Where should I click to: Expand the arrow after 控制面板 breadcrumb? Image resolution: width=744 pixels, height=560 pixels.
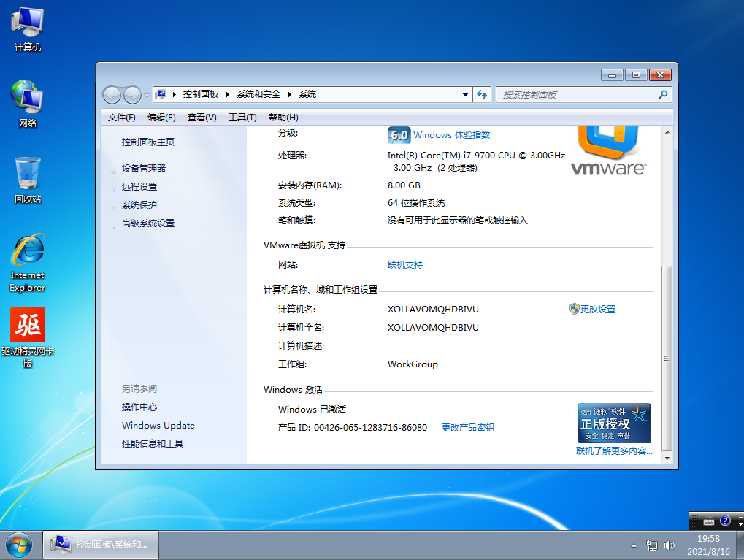pyautogui.click(x=228, y=94)
